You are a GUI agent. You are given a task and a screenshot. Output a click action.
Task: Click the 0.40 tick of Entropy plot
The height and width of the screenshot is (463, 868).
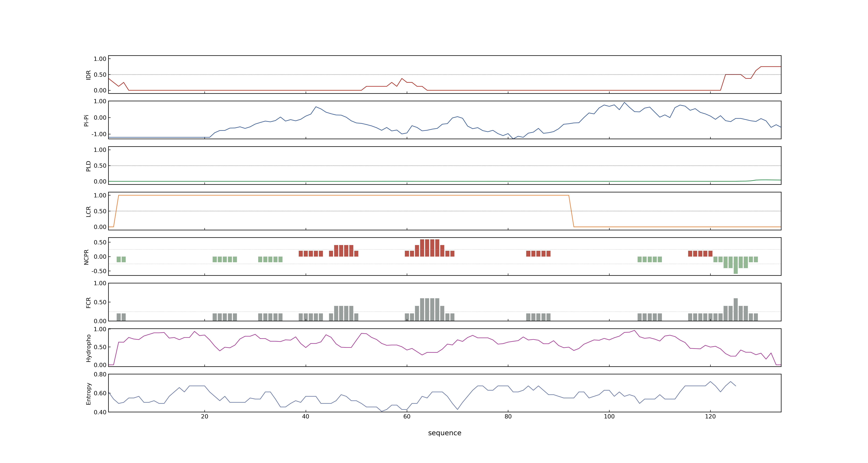coord(100,412)
